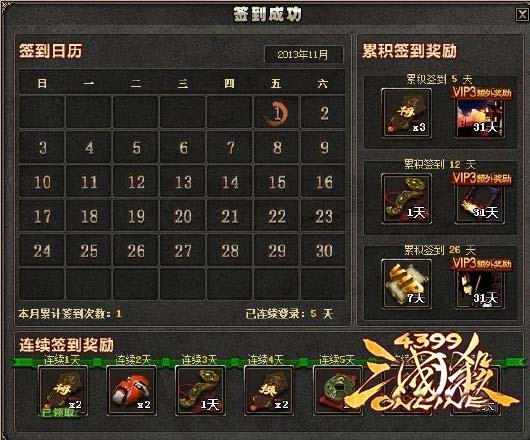
Task: Click the 连续3天 jade scepter 1天 reward
Action: (x=200, y=390)
